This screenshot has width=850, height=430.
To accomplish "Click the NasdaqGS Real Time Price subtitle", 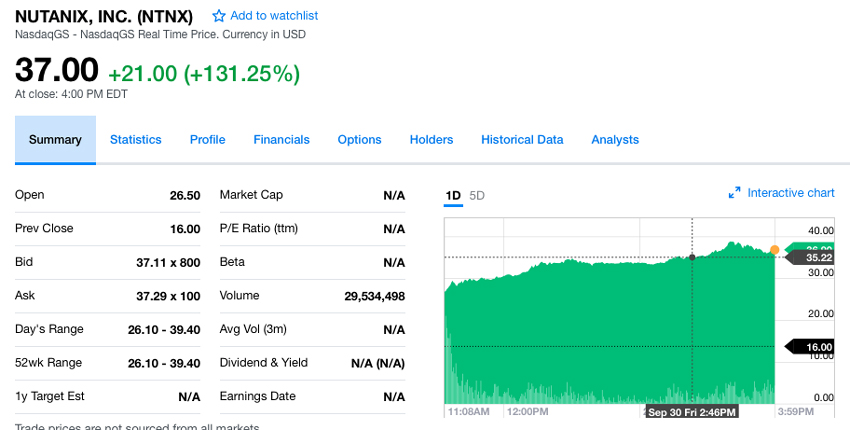I will tap(160, 34).
